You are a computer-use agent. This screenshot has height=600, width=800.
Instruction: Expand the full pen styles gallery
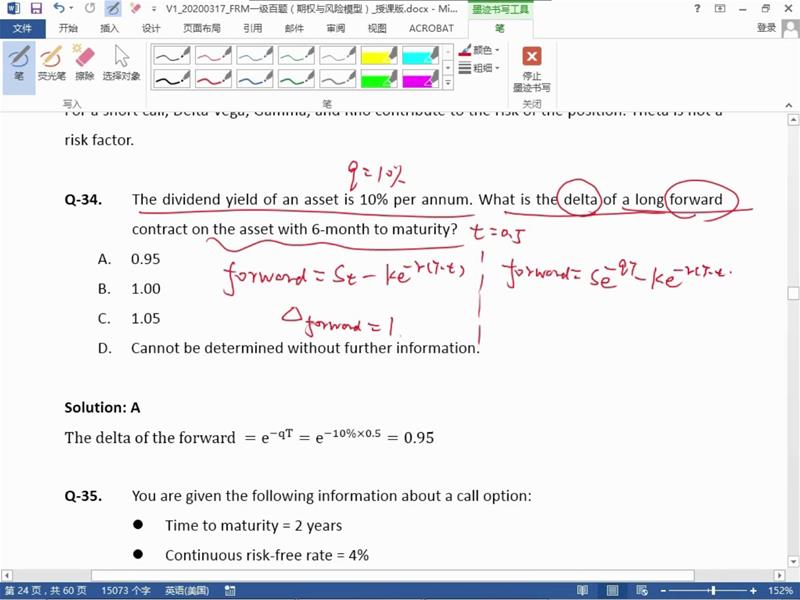[x=447, y=83]
